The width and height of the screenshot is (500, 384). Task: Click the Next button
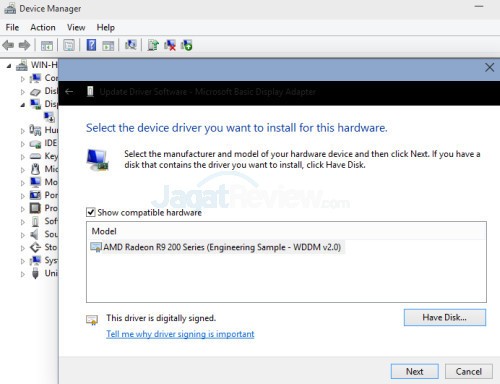[x=414, y=371]
